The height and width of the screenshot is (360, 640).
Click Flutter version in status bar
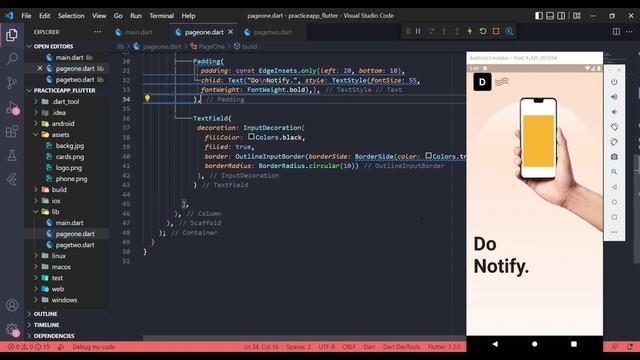[444, 347]
